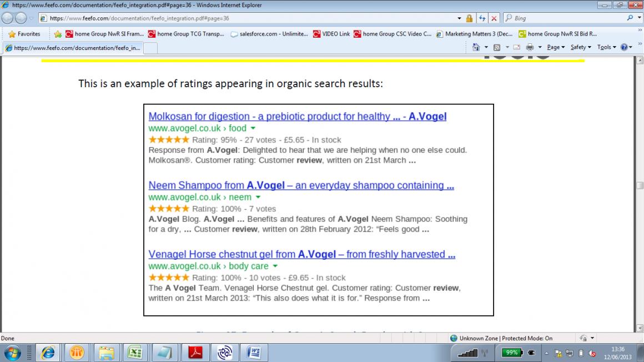Open Excel from the taskbar
The width and height of the screenshot is (644, 362).
134,353
